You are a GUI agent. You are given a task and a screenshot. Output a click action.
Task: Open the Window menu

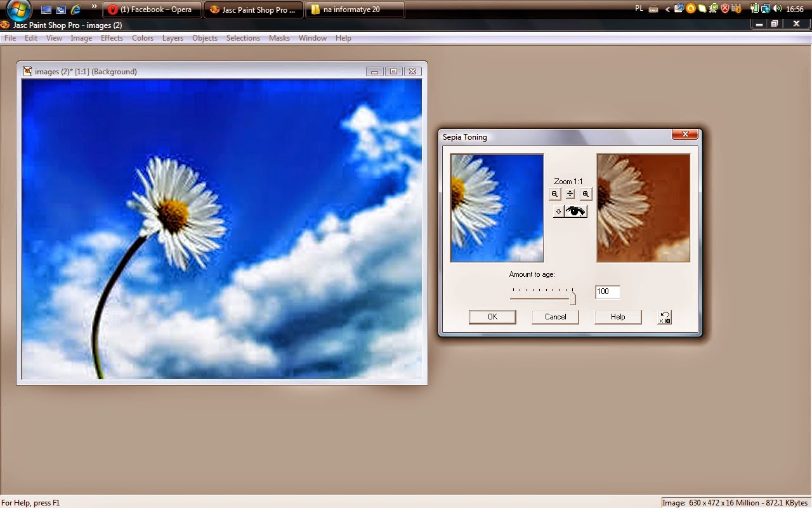click(313, 38)
